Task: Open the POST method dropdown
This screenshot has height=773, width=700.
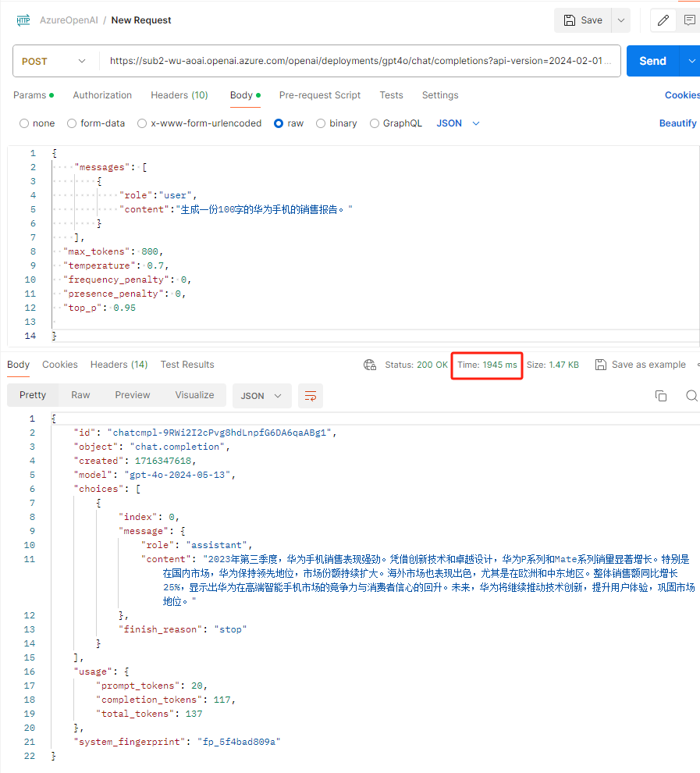Action: click(x=54, y=61)
